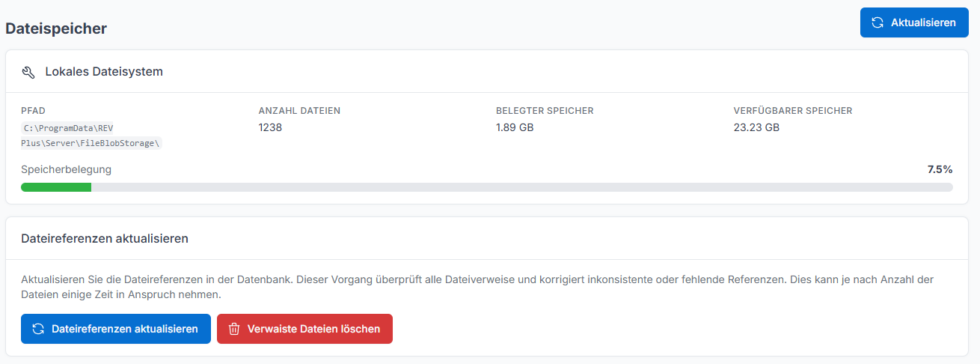Click the description paragraph about Dateireferenzen
This screenshot has height=364, width=980.
tap(477, 287)
